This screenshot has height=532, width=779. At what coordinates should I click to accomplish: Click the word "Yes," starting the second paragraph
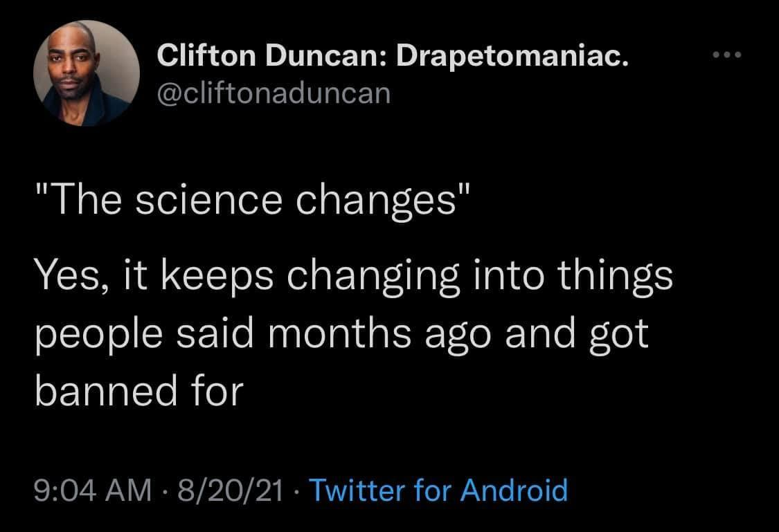[x=67, y=278]
